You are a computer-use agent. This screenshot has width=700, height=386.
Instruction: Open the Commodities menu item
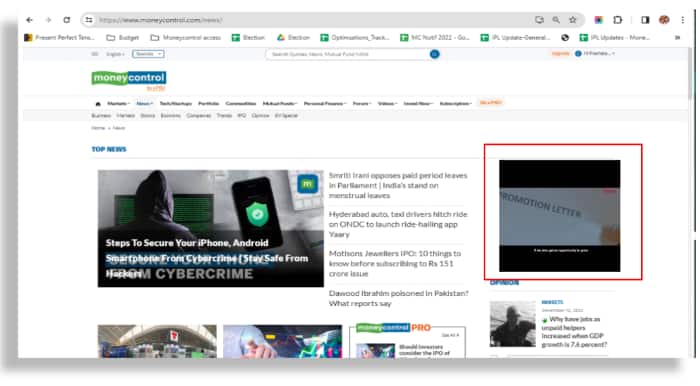(x=241, y=104)
